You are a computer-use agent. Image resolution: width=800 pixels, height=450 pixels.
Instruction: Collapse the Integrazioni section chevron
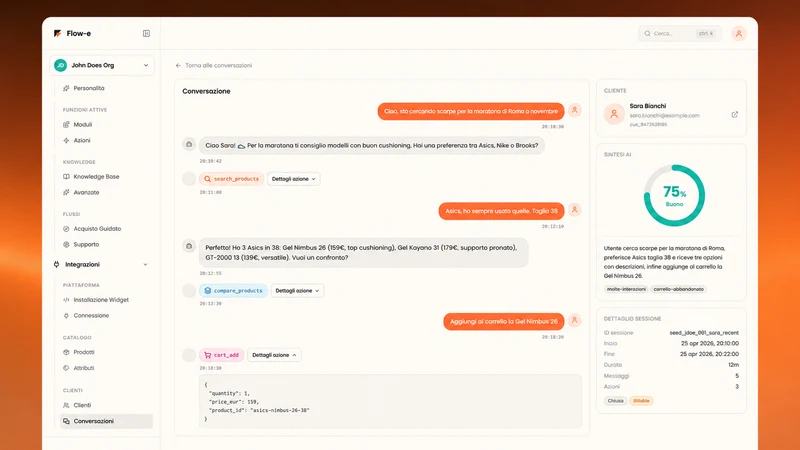(145, 264)
